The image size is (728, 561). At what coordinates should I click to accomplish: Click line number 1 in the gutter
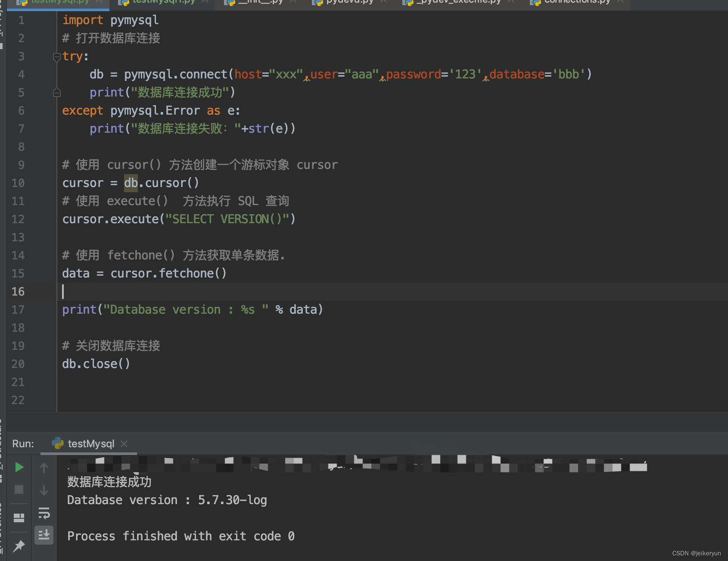tap(21, 20)
